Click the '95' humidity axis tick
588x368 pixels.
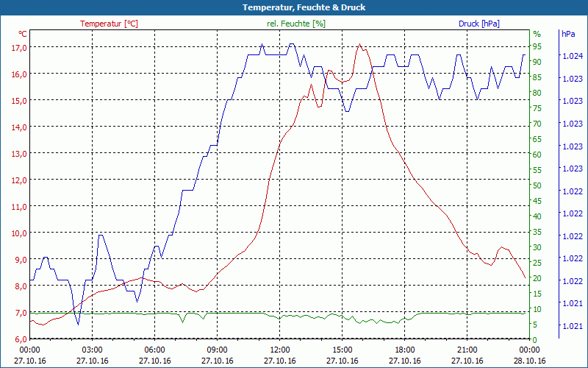[x=537, y=47]
